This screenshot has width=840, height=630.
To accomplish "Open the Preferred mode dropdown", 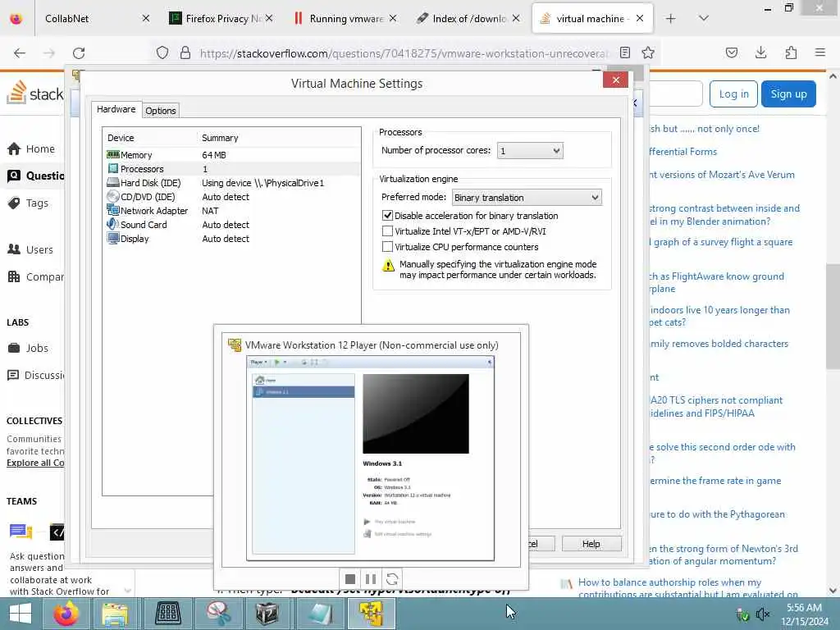I will tap(527, 198).
